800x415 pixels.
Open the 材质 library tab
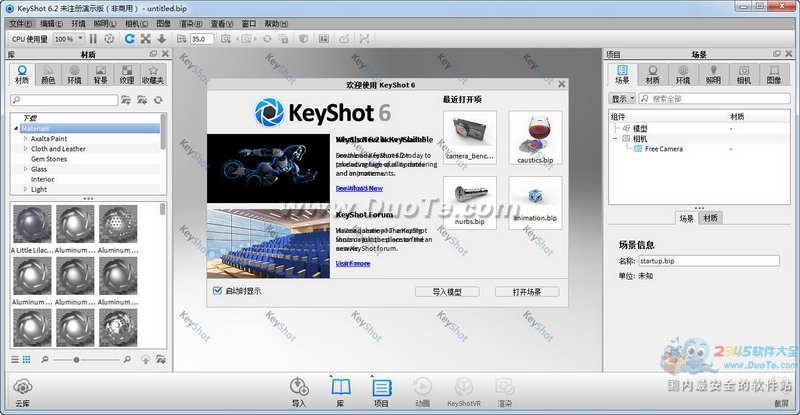(x=22, y=75)
